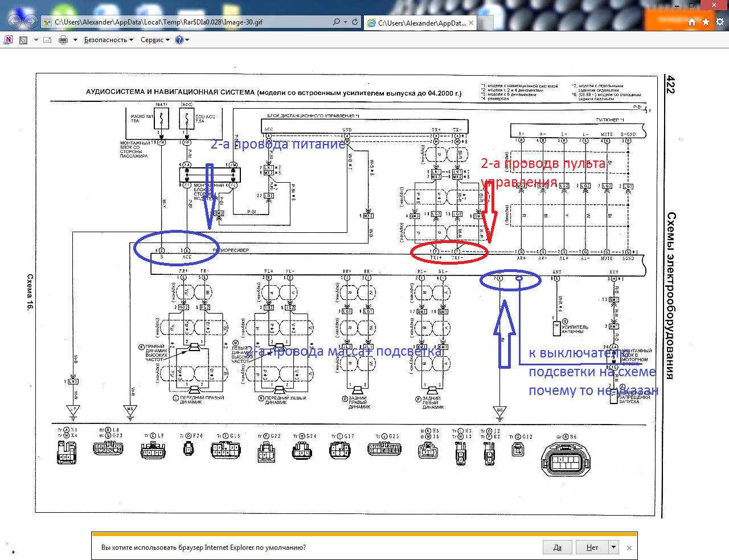The image size is (729, 560).
Task: Click the OneNote linked notes icon
Action: (x=8, y=40)
